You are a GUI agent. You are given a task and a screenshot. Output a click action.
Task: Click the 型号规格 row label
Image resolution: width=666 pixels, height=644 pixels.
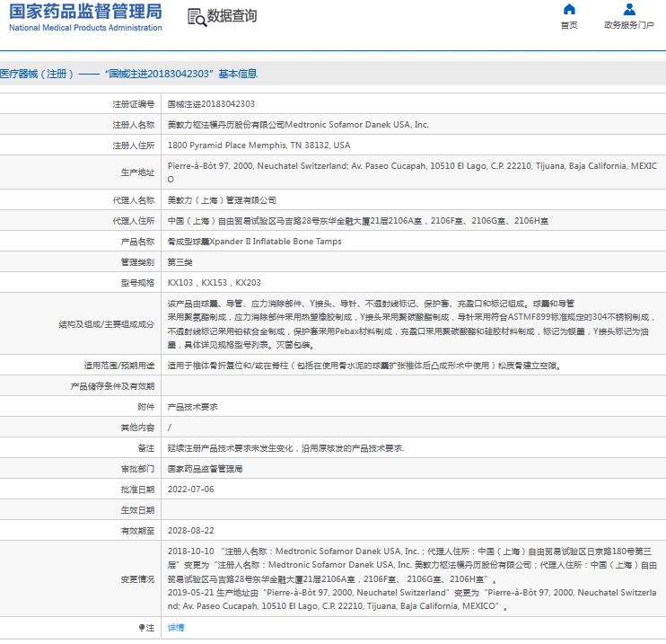tap(137, 283)
